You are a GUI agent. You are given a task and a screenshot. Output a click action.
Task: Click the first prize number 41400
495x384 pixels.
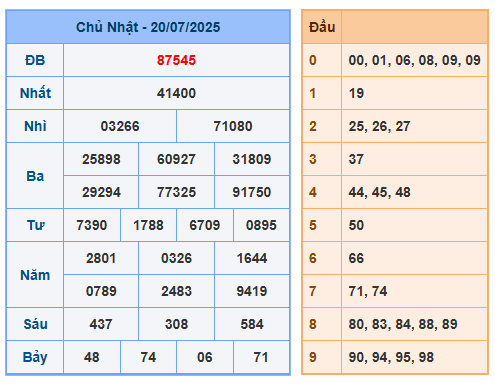point(176,93)
